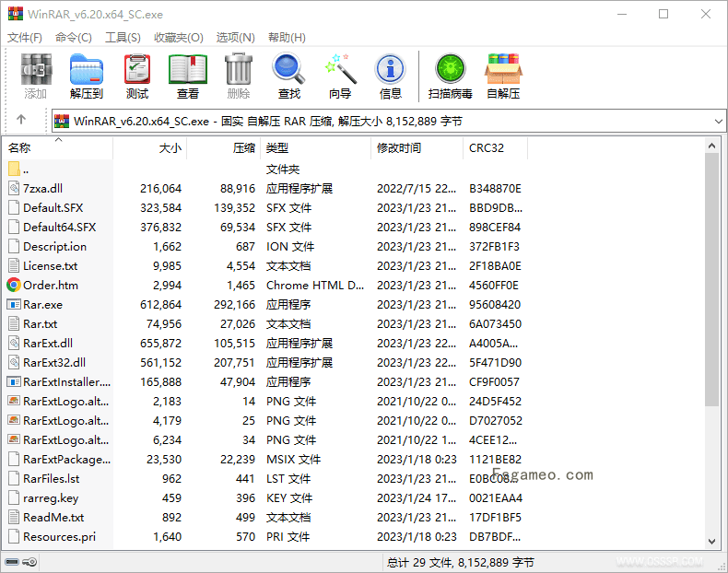
Task: Select the Rar.exe application icon
Action: click(x=14, y=304)
